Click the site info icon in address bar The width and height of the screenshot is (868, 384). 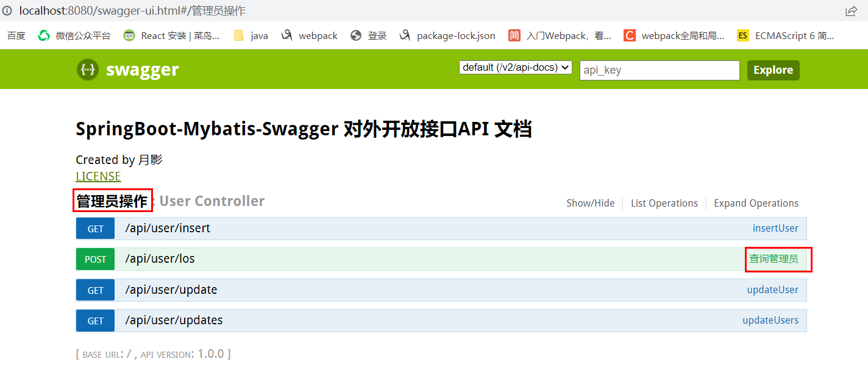tap(7, 11)
